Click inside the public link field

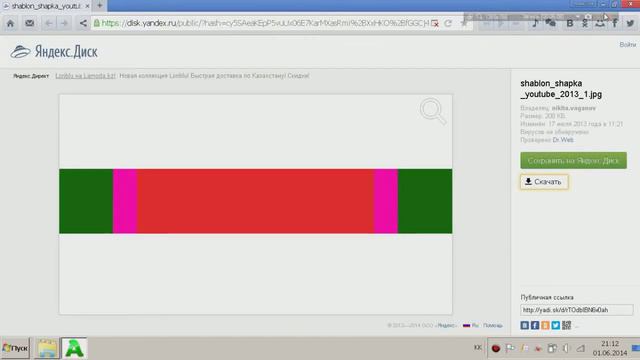tap(576, 310)
